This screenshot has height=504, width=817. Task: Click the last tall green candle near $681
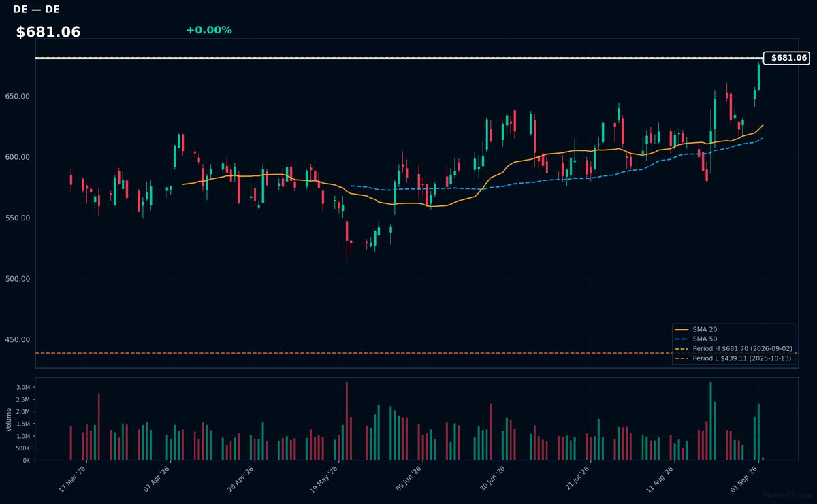click(x=759, y=76)
